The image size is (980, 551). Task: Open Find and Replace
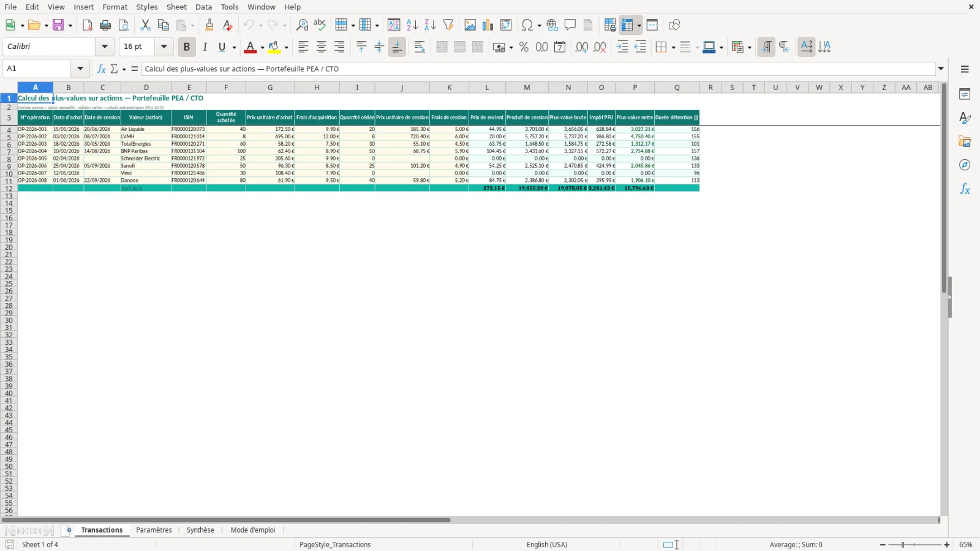[x=302, y=25]
